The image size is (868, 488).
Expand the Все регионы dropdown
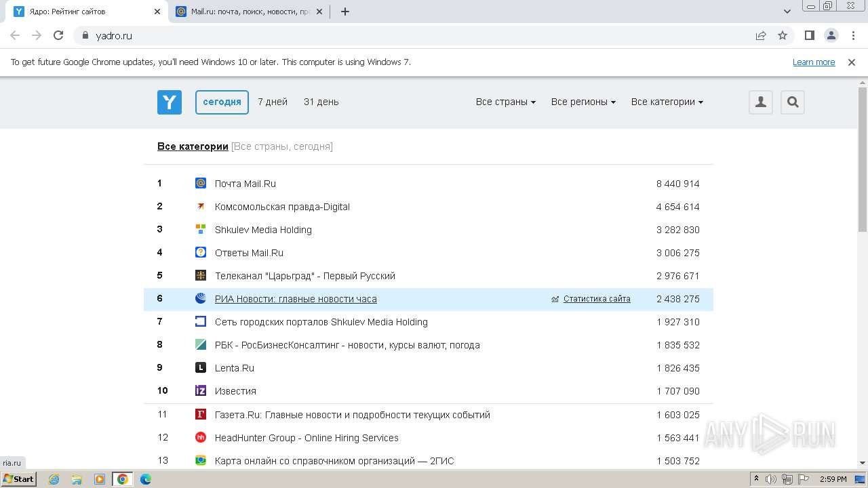583,102
